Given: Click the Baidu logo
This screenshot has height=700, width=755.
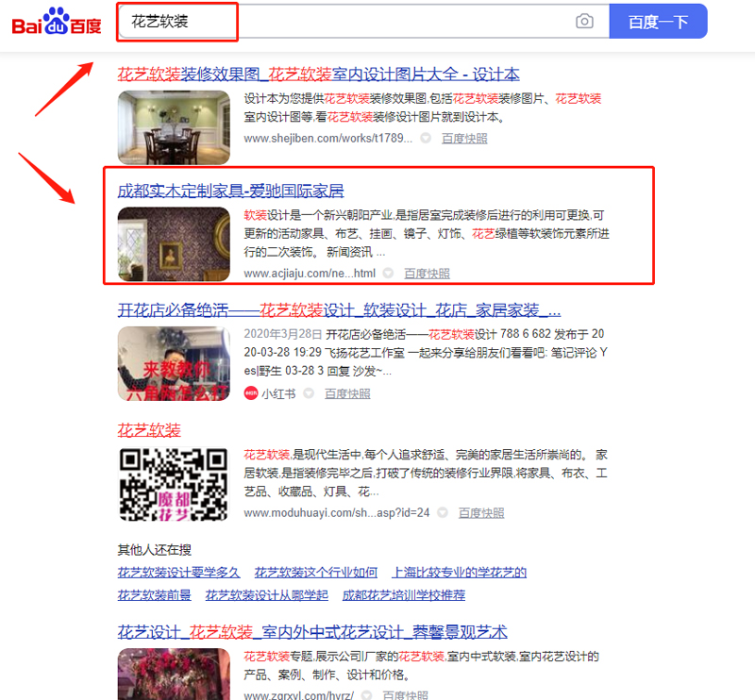Looking at the screenshot, I should [x=56, y=22].
